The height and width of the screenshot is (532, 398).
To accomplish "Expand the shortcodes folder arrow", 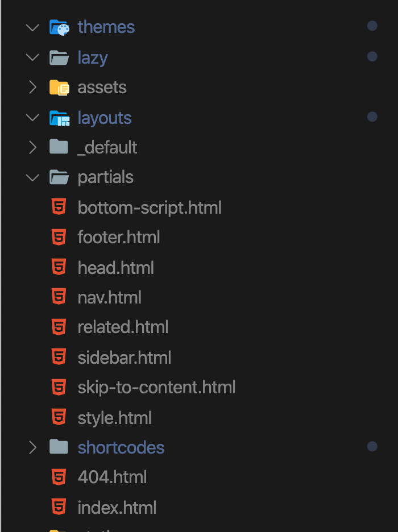I will point(32,447).
